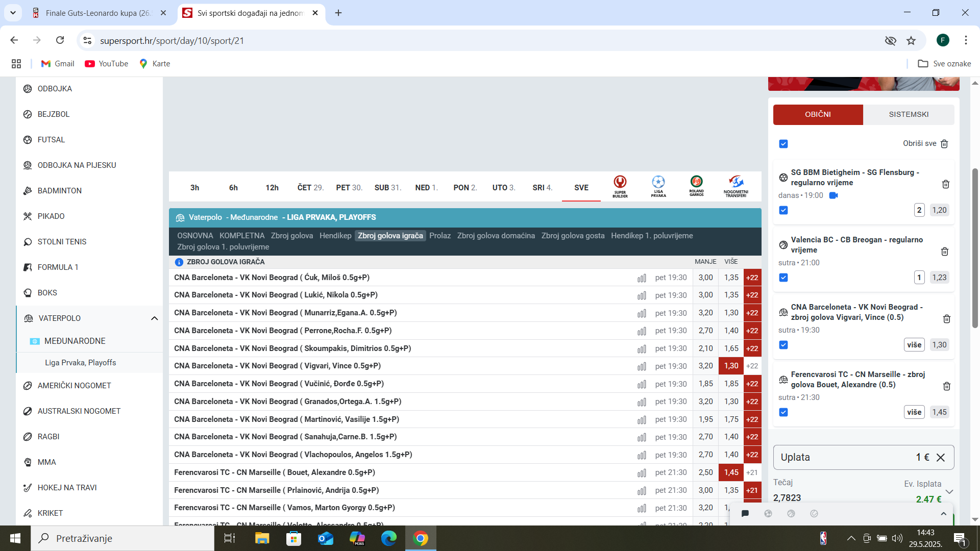The width and height of the screenshot is (980, 551).
Task: Show hidden system tray icons
Action: [851, 538]
